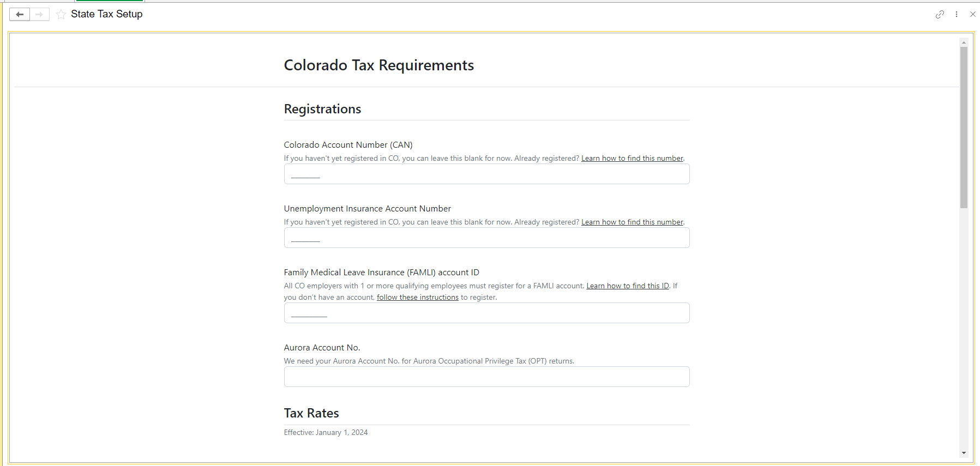Click the scrollbar down arrow
This screenshot has width=980, height=466.
coord(964,453)
